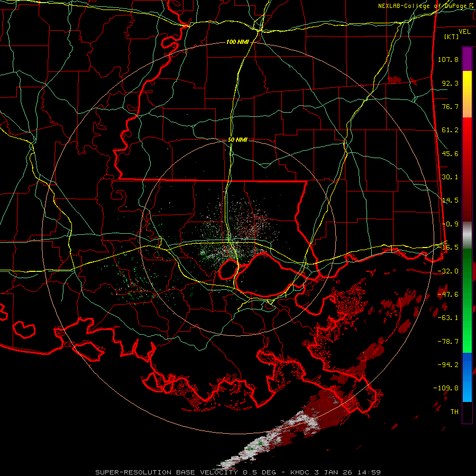The width and height of the screenshot is (476, 476).
Task: Pick the black TH color bar segment
Action: [x=467, y=413]
